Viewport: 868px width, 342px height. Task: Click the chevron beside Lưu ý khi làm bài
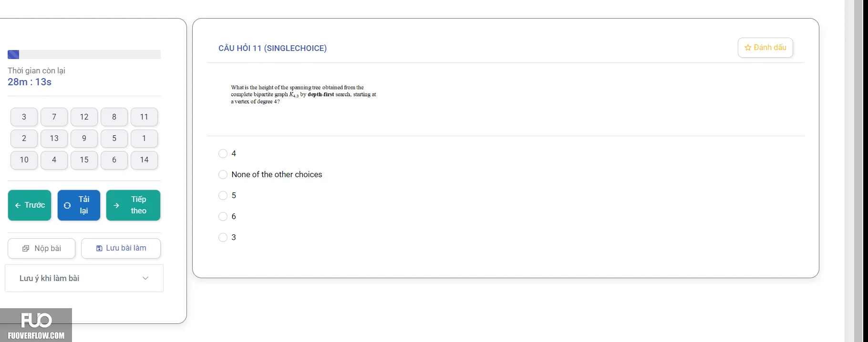click(x=145, y=278)
